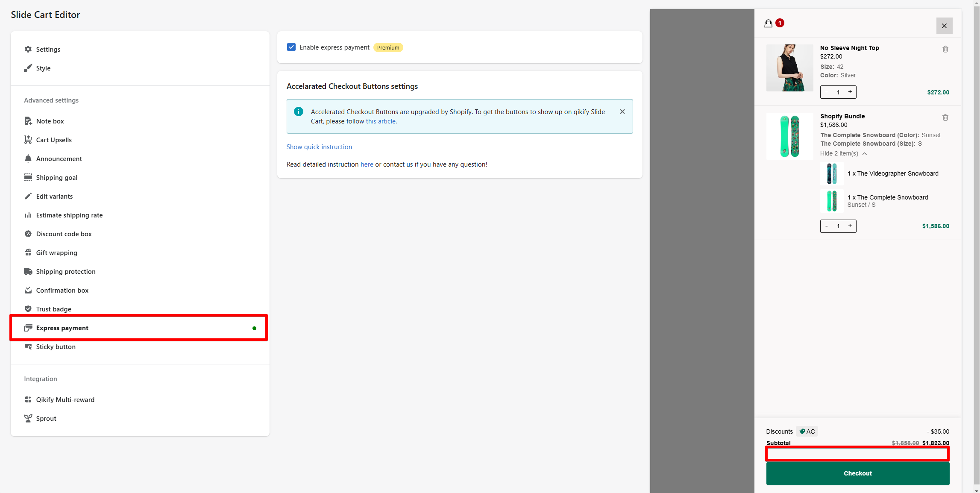Screen dimensions: 980x493
Task: Open the 'this article' link
Action: [x=381, y=121]
